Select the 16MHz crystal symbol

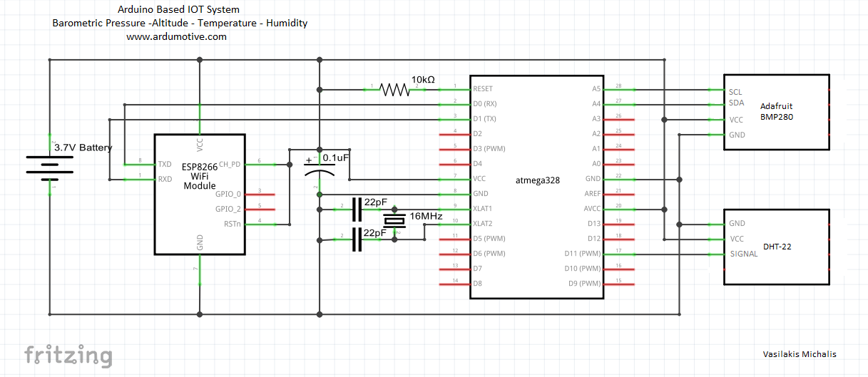click(x=394, y=221)
